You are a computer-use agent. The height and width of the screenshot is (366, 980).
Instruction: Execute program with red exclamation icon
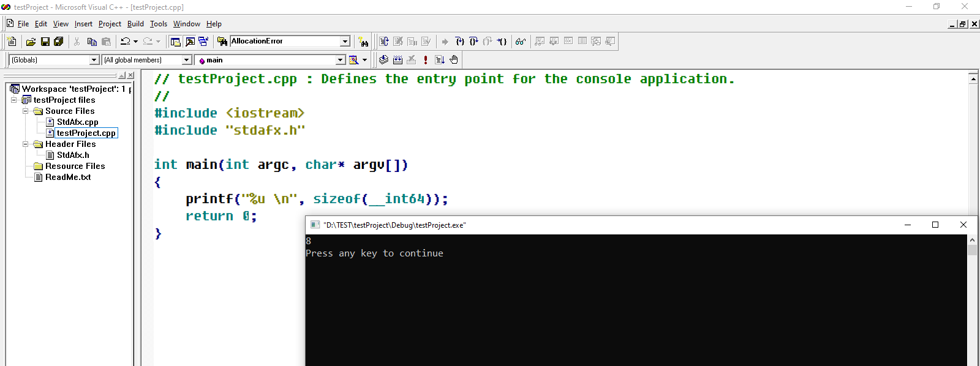[426, 59]
